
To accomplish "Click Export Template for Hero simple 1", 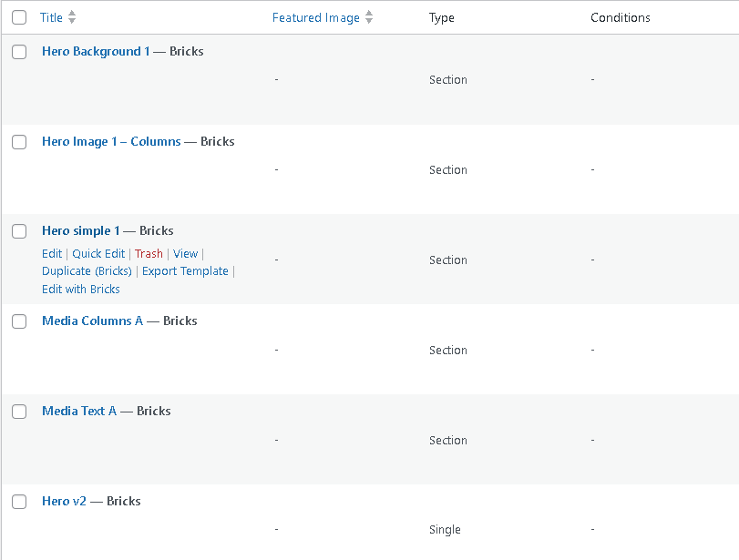I will [x=185, y=270].
